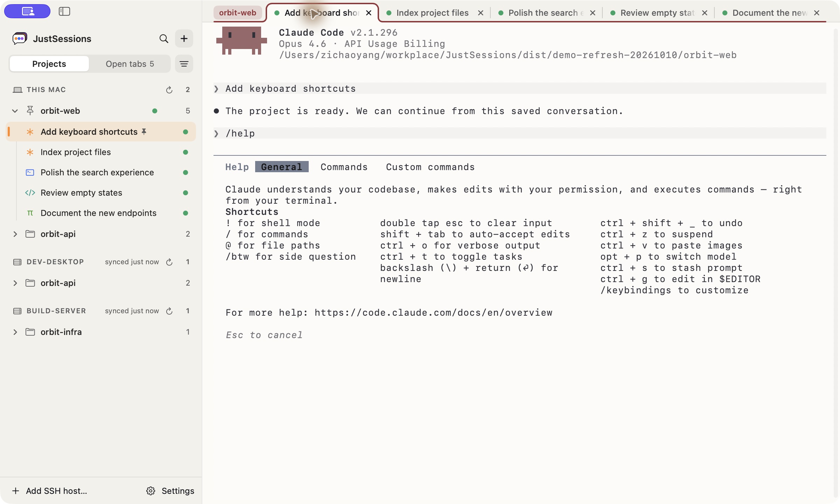This screenshot has height=504, width=840.
Task: Select the General help tab
Action: pyautogui.click(x=282, y=167)
